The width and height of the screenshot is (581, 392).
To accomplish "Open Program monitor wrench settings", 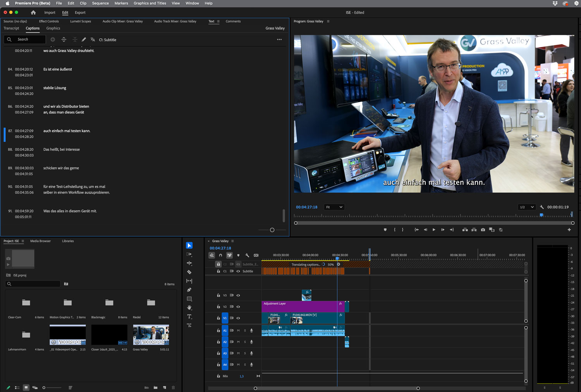I will coord(542,207).
